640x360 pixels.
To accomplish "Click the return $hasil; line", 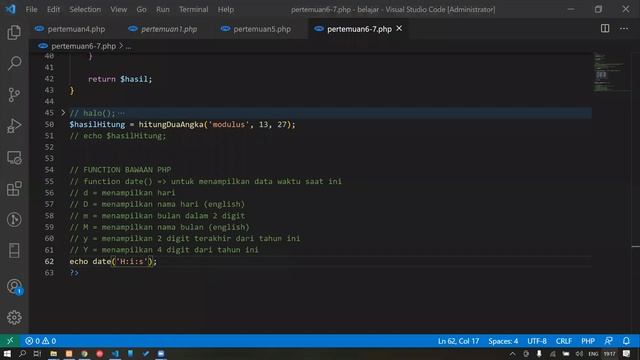I will click(x=120, y=79).
